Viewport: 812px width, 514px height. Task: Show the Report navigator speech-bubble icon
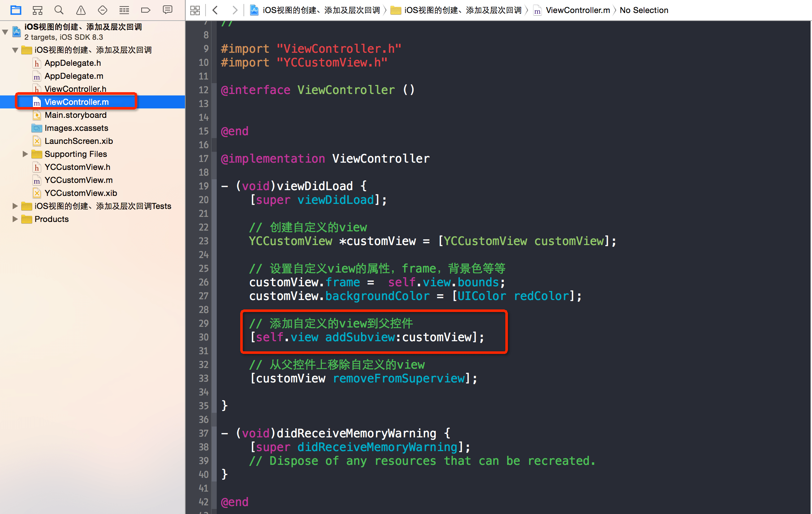pos(168,10)
